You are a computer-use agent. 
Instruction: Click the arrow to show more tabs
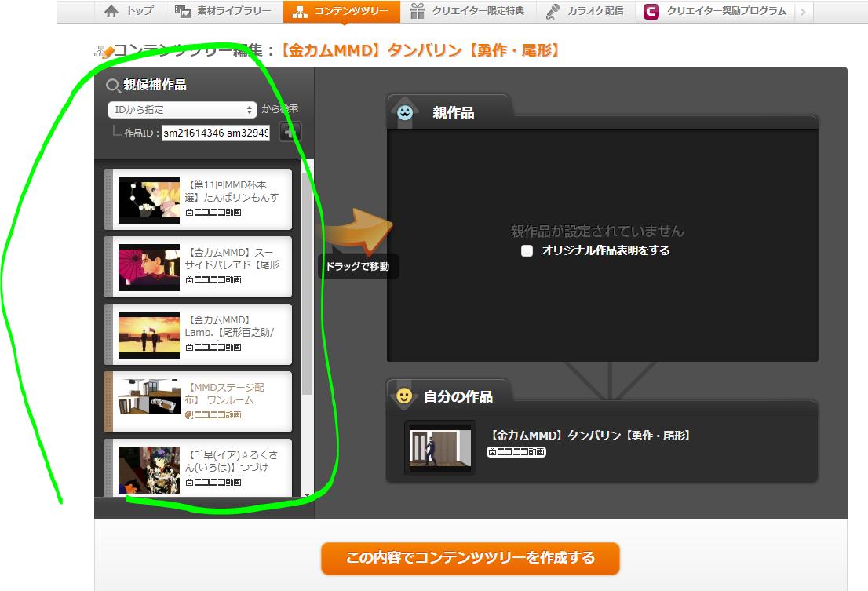point(803,12)
